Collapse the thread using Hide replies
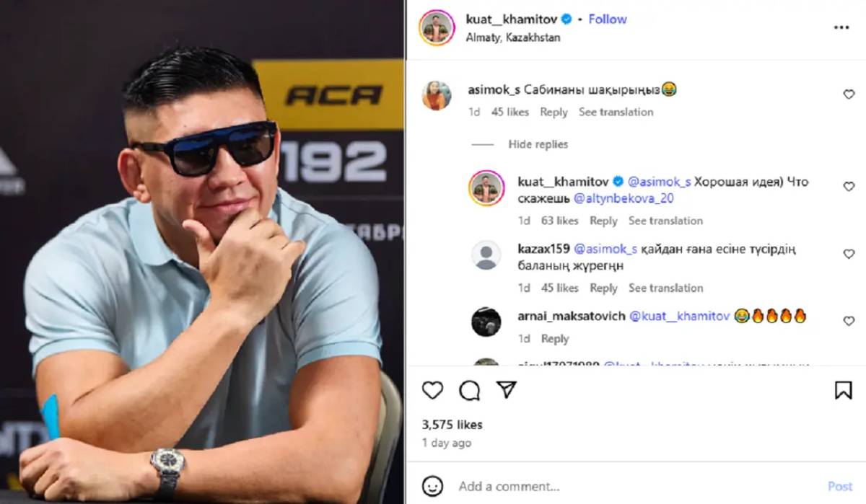The height and width of the screenshot is (504, 866). [538, 144]
